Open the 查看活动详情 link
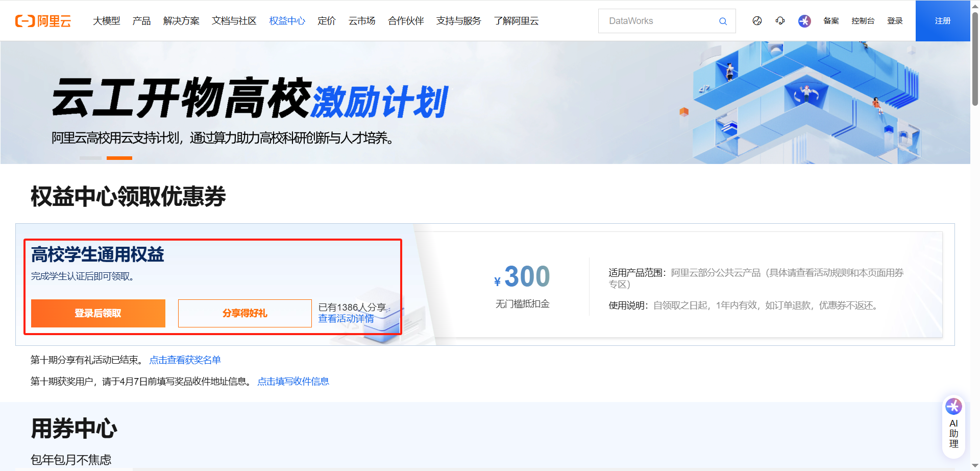This screenshot has height=471, width=980. click(346, 319)
